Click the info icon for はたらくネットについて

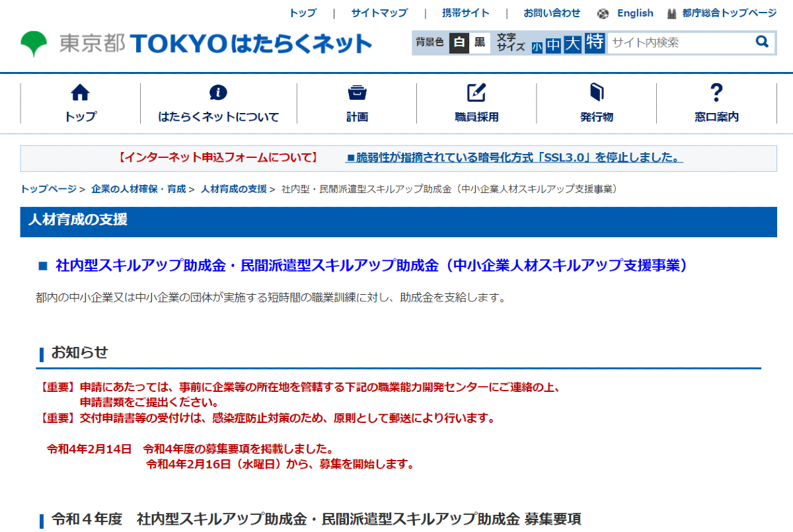coord(218,93)
